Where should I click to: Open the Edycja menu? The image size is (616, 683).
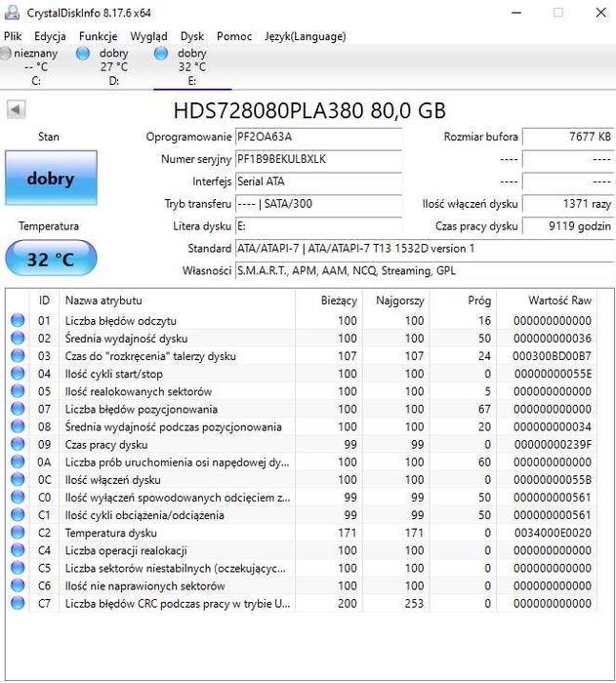[50, 36]
